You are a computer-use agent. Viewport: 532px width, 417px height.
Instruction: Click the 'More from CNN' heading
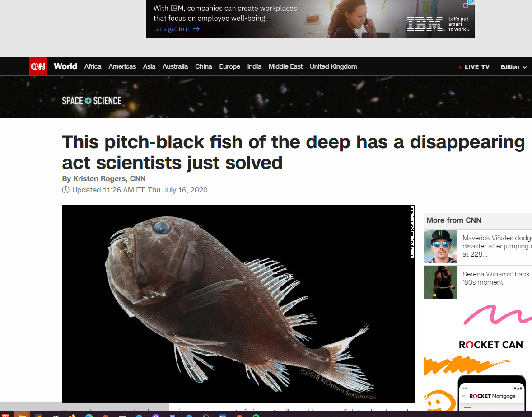453,220
